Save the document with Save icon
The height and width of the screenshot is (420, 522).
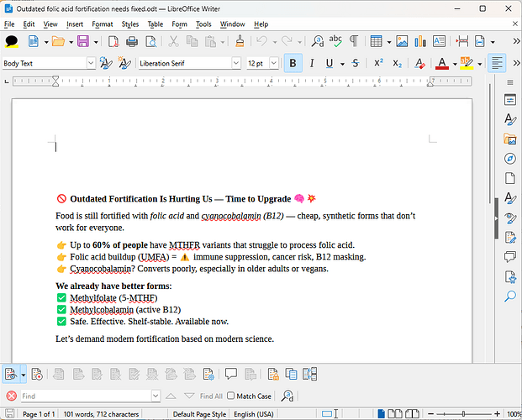(x=83, y=42)
